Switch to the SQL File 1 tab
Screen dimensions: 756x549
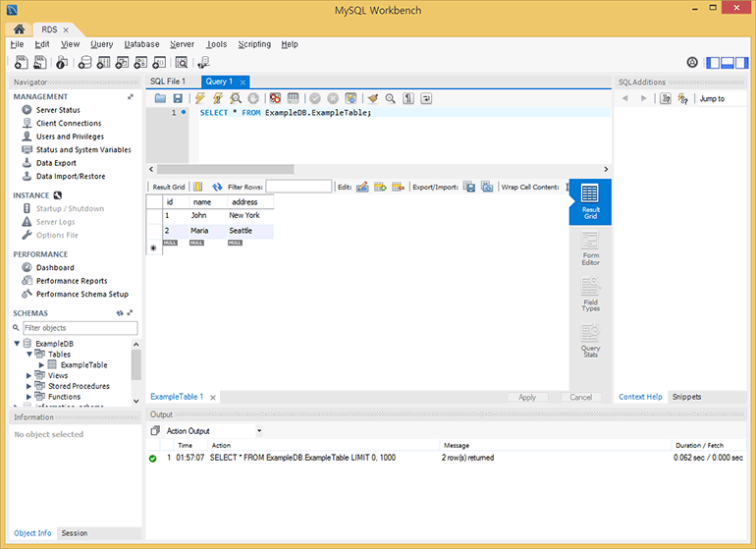click(168, 82)
